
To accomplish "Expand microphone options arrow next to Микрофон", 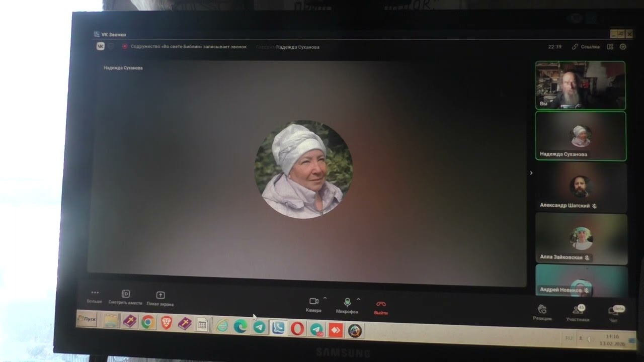I will (358, 300).
